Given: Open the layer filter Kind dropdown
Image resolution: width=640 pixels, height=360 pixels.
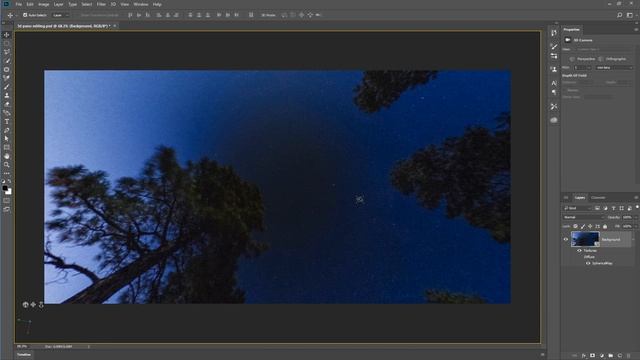Looking at the screenshot, I should pos(578,208).
